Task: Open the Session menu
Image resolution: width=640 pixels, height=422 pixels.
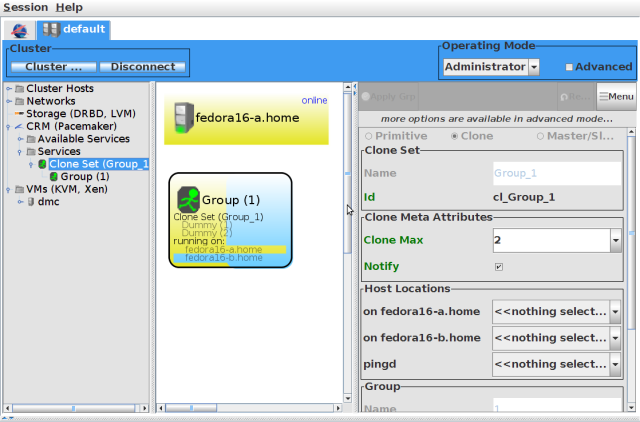Action: [x=25, y=7]
